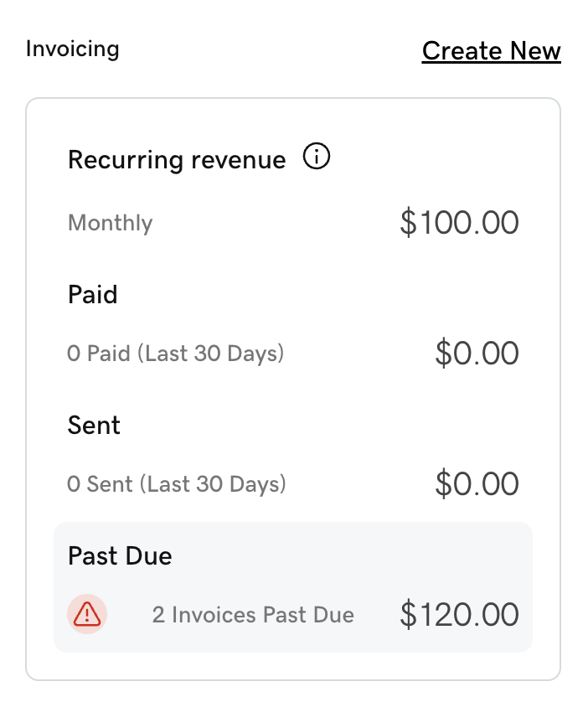
Task: Click the Invoicing section title
Action: click(73, 49)
